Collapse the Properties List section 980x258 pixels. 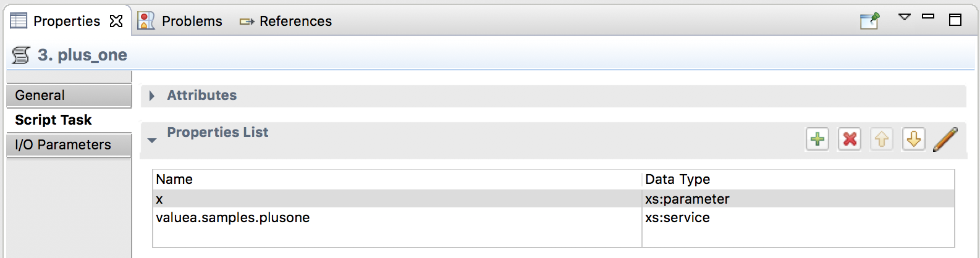152,140
